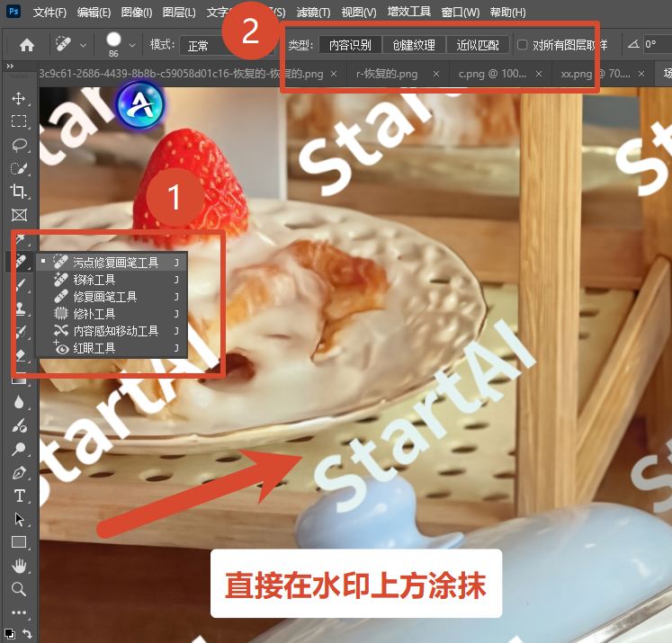Select the Rectangle shape tool
This screenshot has height=643, width=672.
(19, 542)
